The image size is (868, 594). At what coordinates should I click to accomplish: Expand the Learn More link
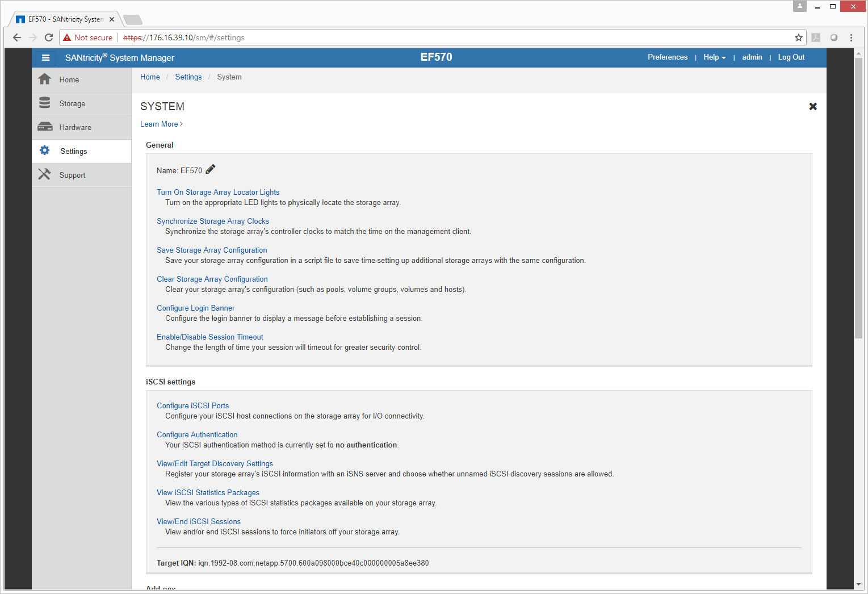(x=161, y=124)
